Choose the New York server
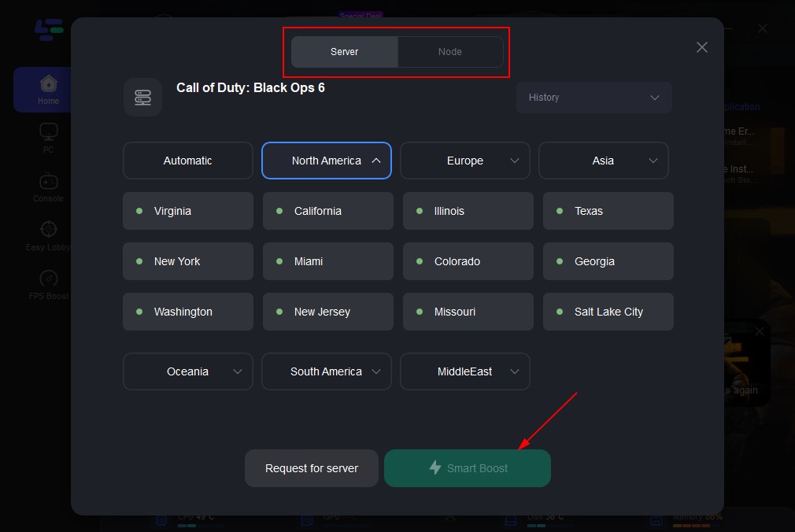795x532 pixels. click(x=188, y=261)
